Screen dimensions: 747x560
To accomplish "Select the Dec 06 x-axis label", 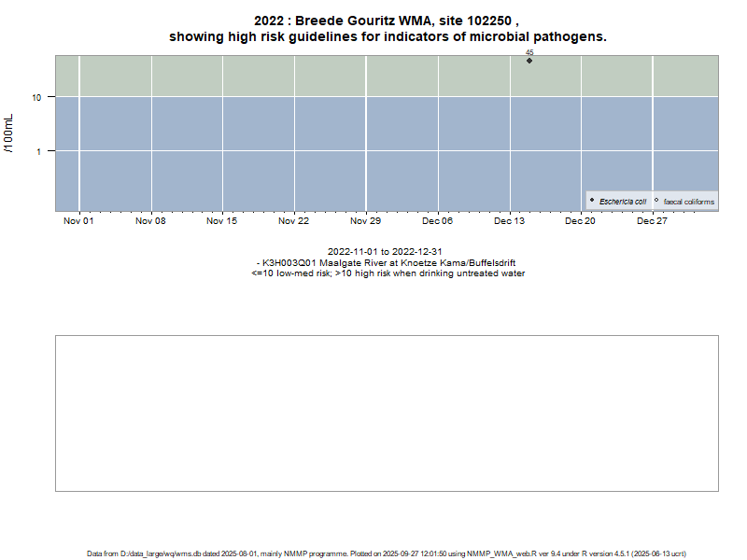I will pos(437,221).
